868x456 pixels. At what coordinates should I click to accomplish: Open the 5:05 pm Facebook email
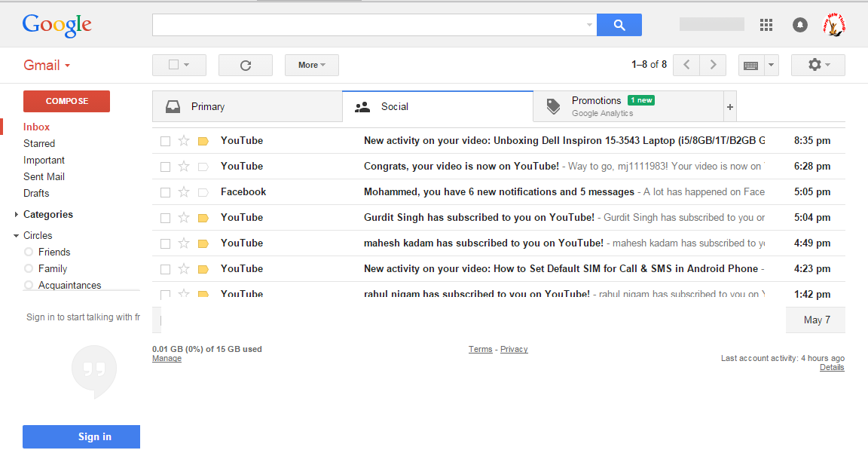coord(498,191)
